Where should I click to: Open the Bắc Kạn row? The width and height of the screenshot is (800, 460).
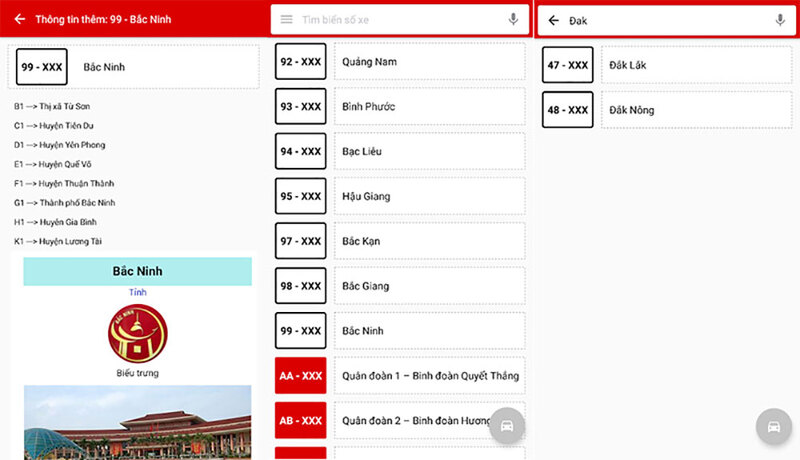pyautogui.click(x=430, y=241)
